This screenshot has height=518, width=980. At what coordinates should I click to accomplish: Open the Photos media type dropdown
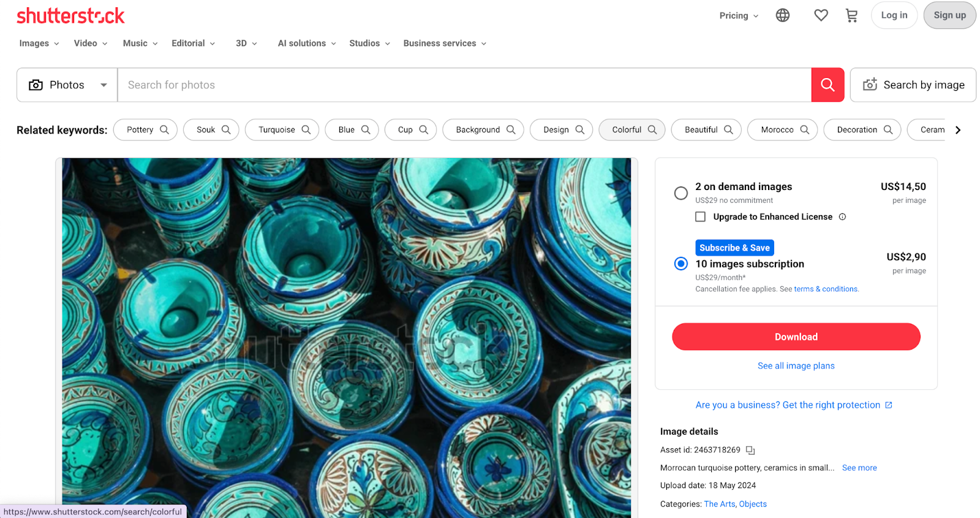click(x=67, y=85)
